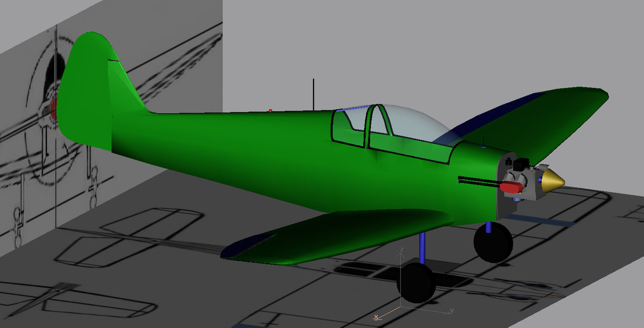Viewport: 644px width, 328px height.
Task: Select the black gun barrels near the engine
Action: pyautogui.click(x=478, y=182)
